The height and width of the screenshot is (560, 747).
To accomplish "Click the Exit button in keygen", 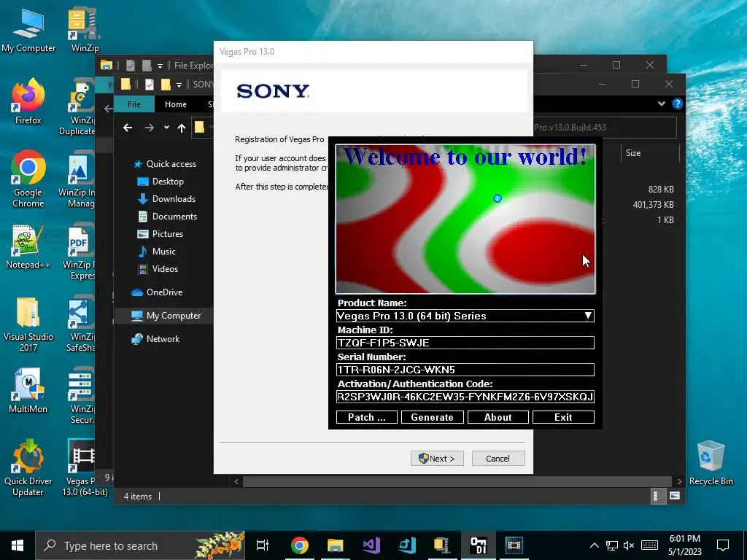I will tap(563, 417).
